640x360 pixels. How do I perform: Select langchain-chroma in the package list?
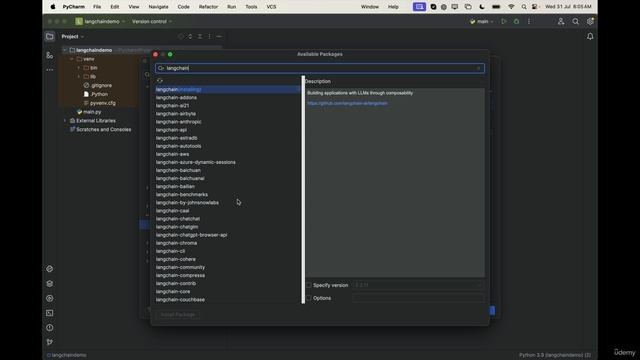pyautogui.click(x=176, y=243)
